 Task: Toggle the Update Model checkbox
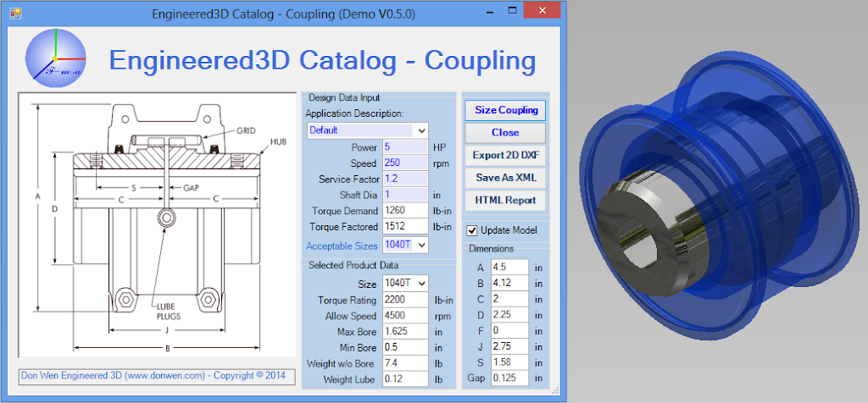tap(471, 230)
